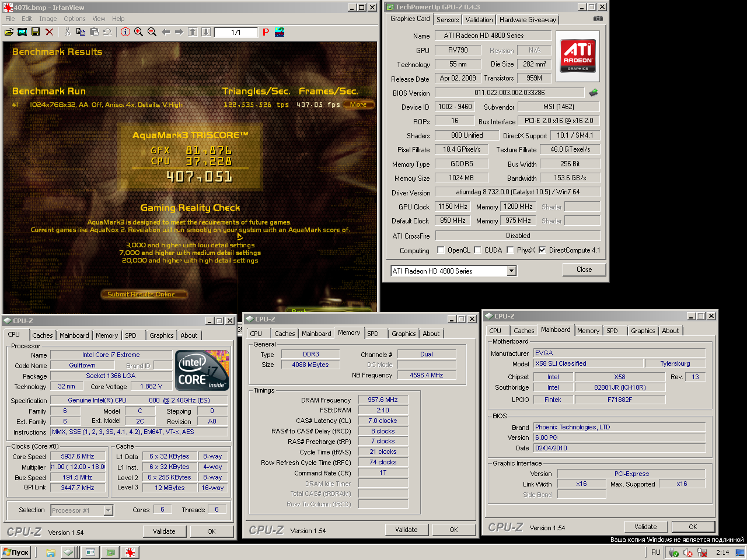This screenshot has width=747, height=560.
Task: Select Caches tab in left CPU-Z window
Action: point(43,335)
